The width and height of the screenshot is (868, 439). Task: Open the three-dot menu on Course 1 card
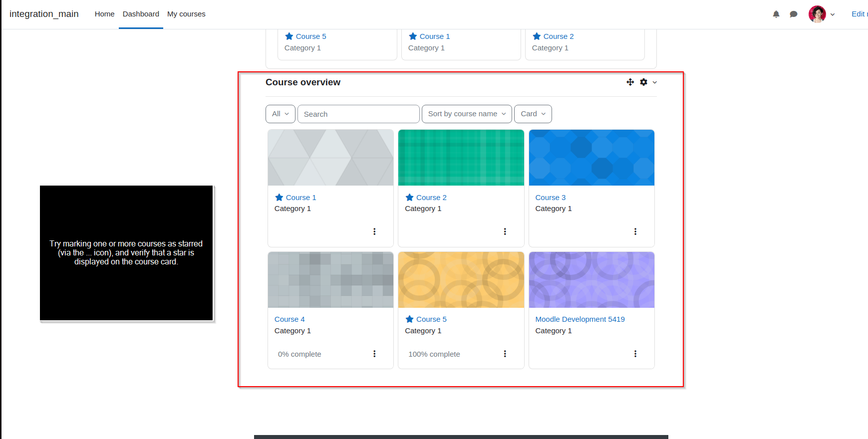(374, 231)
